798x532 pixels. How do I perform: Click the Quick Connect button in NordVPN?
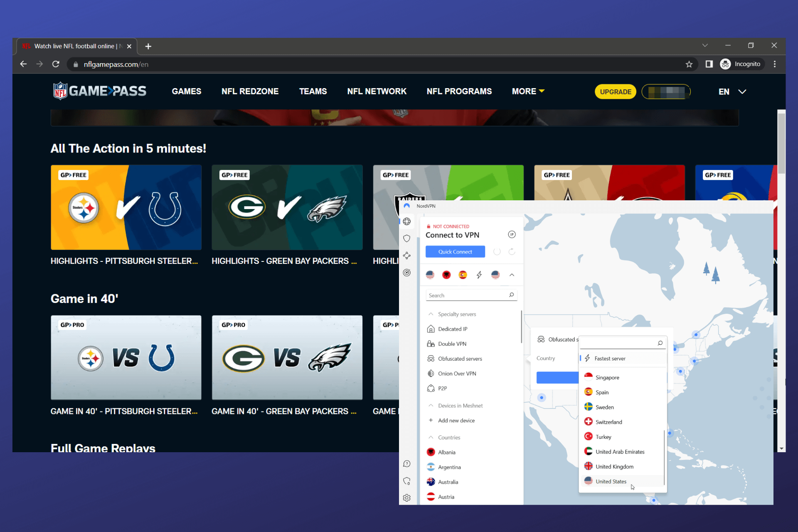[455, 252]
